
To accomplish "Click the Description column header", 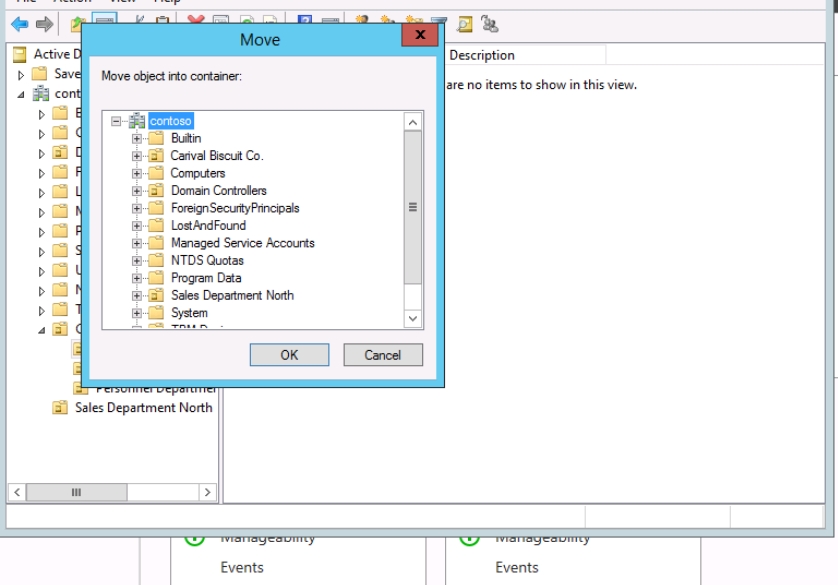I will [x=482, y=56].
